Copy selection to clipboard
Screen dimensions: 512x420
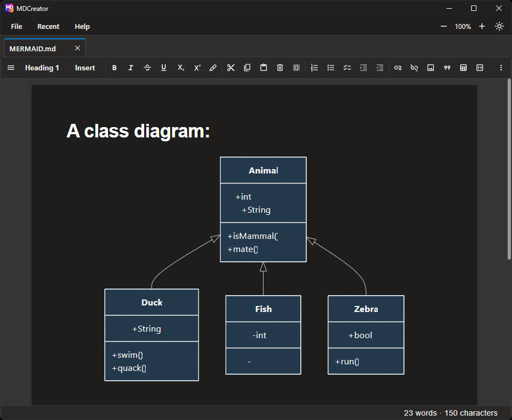247,68
